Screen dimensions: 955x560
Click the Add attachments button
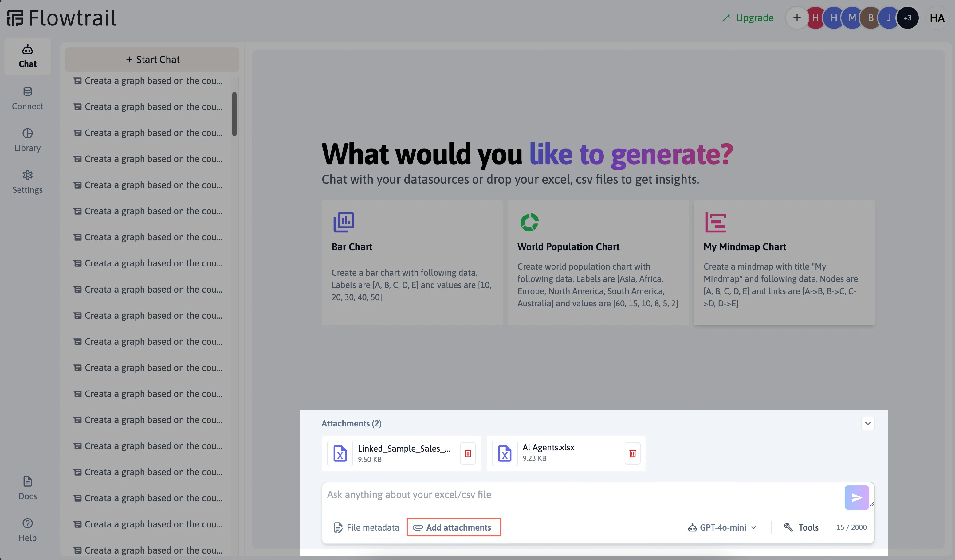click(454, 527)
